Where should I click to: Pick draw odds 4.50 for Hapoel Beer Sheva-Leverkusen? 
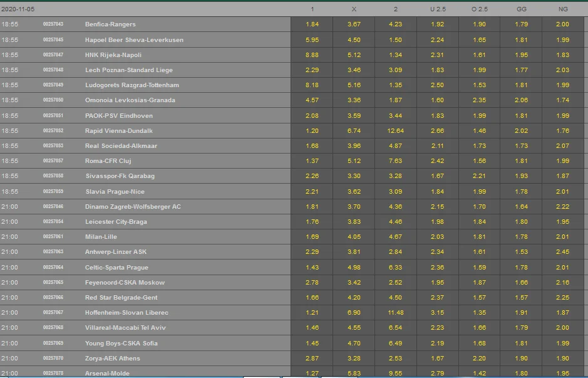354,39
